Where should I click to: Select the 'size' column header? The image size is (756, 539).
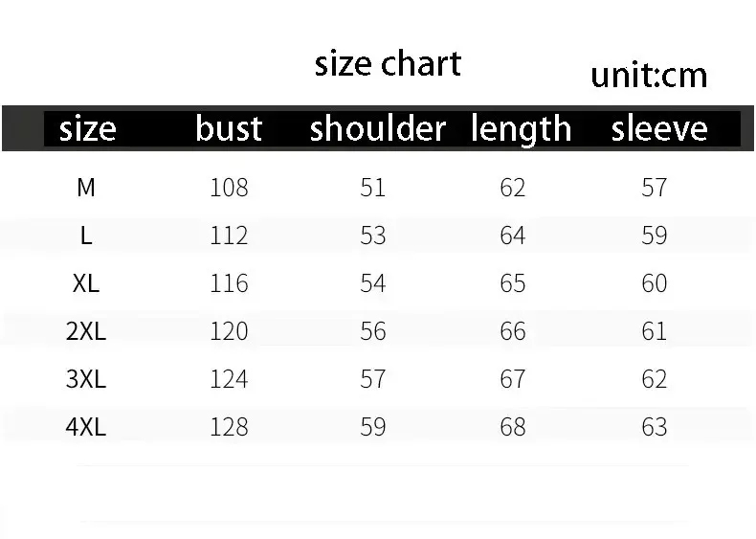point(87,128)
